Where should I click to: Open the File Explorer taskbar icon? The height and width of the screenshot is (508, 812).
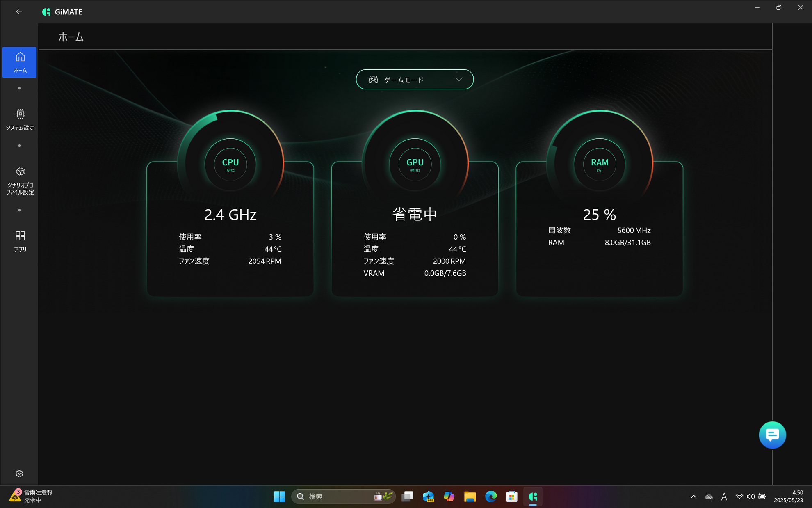470,497
